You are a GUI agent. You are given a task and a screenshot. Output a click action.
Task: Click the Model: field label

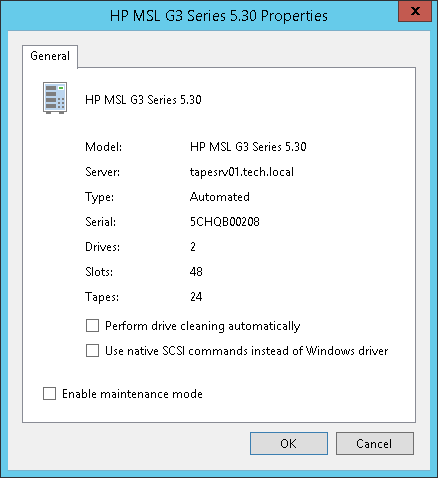tap(104, 147)
